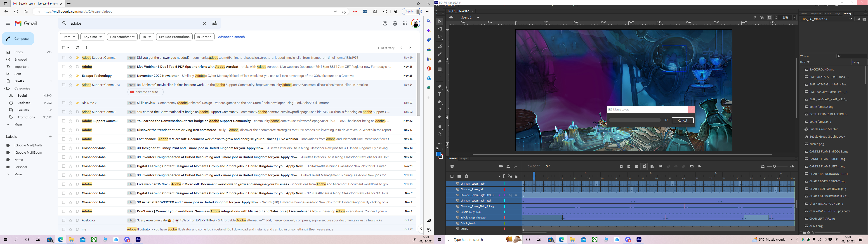
Task: Open the From filter dropdown in Gmail
Action: [x=69, y=37]
